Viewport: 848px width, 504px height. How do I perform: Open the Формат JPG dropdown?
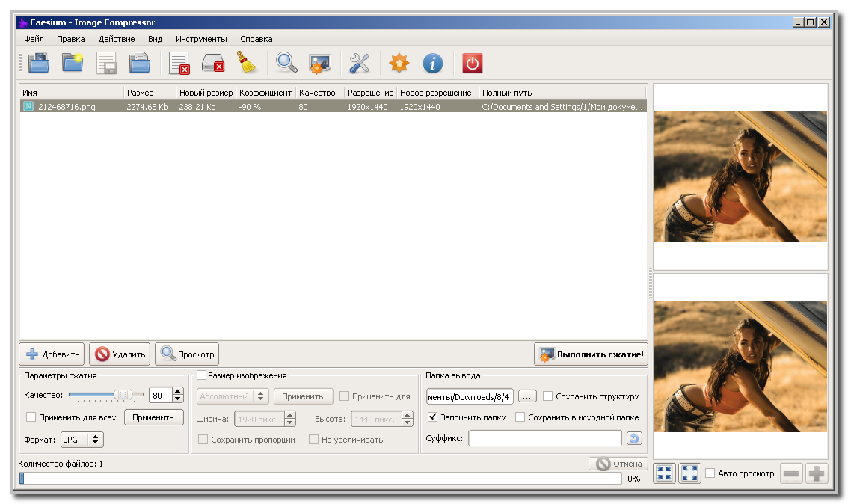point(82,440)
